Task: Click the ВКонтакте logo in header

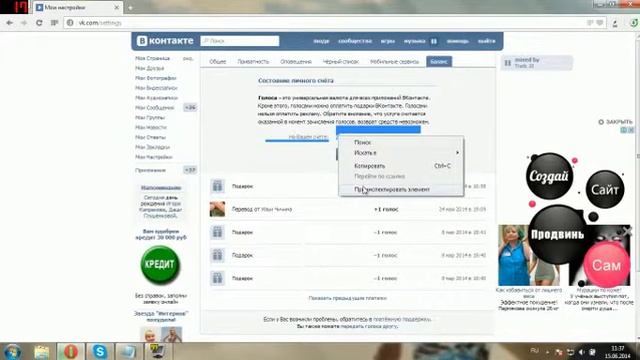Action: [165, 41]
